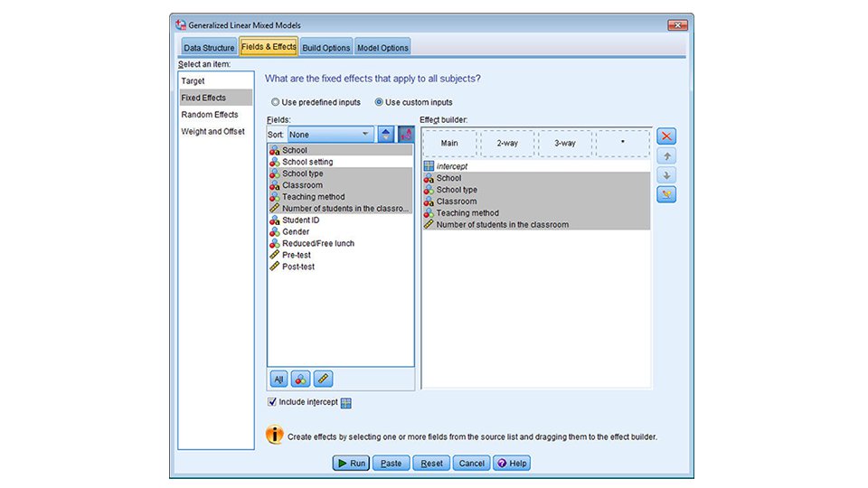Click the nominal icon of Student ID field

point(275,221)
